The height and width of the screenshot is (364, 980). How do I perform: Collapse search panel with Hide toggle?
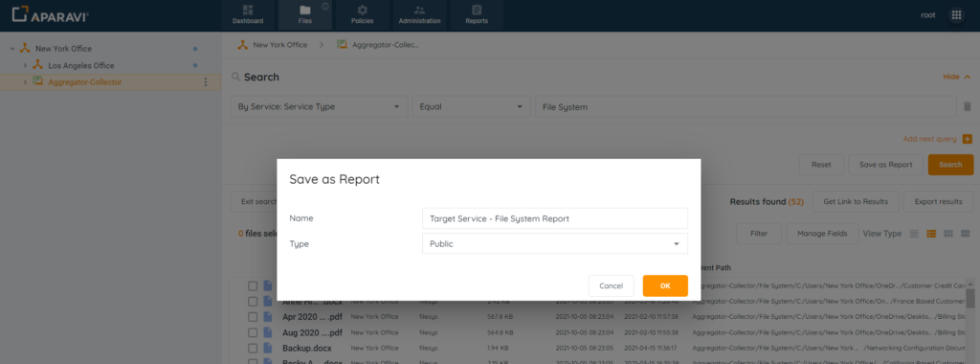coord(958,77)
